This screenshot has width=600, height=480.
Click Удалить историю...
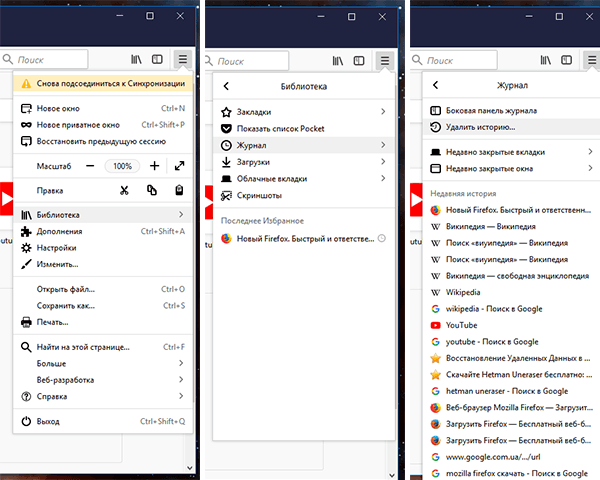click(x=512, y=127)
